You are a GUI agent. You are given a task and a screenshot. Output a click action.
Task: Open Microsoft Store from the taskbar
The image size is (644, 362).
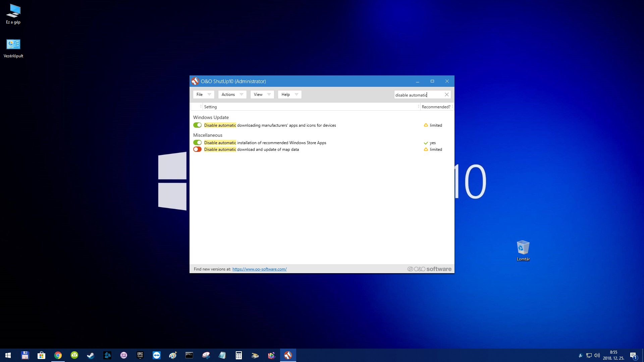(41, 355)
